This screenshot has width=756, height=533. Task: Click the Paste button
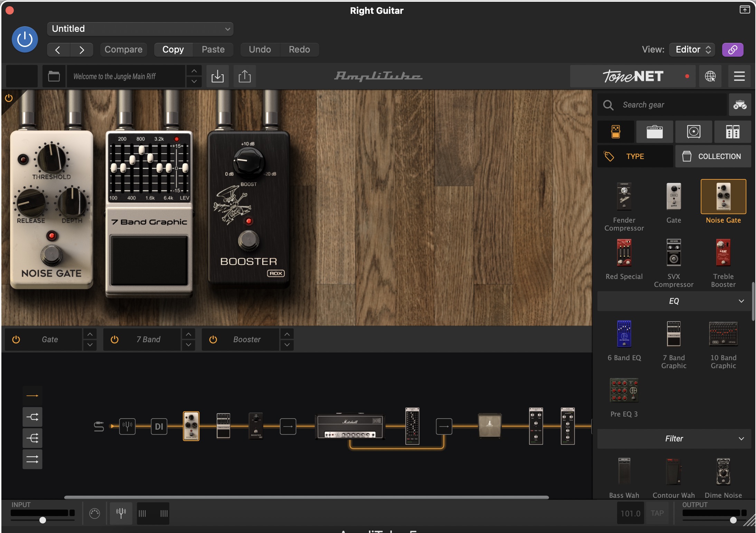pos(213,49)
